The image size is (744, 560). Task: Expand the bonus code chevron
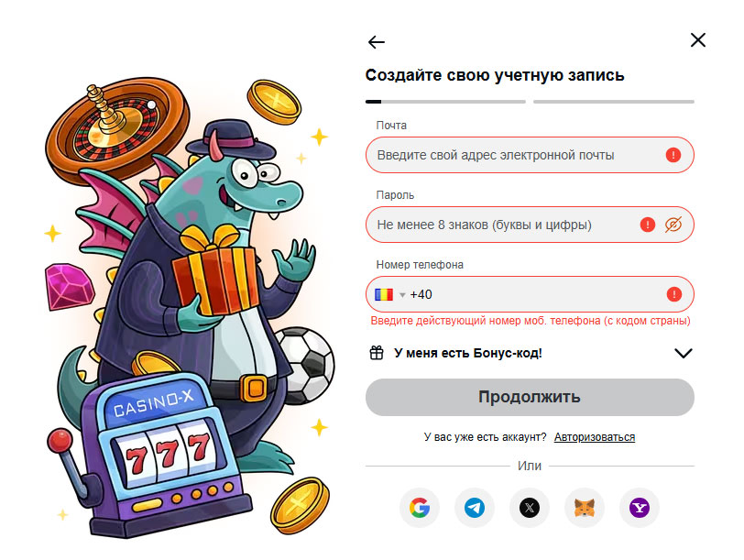[683, 353]
